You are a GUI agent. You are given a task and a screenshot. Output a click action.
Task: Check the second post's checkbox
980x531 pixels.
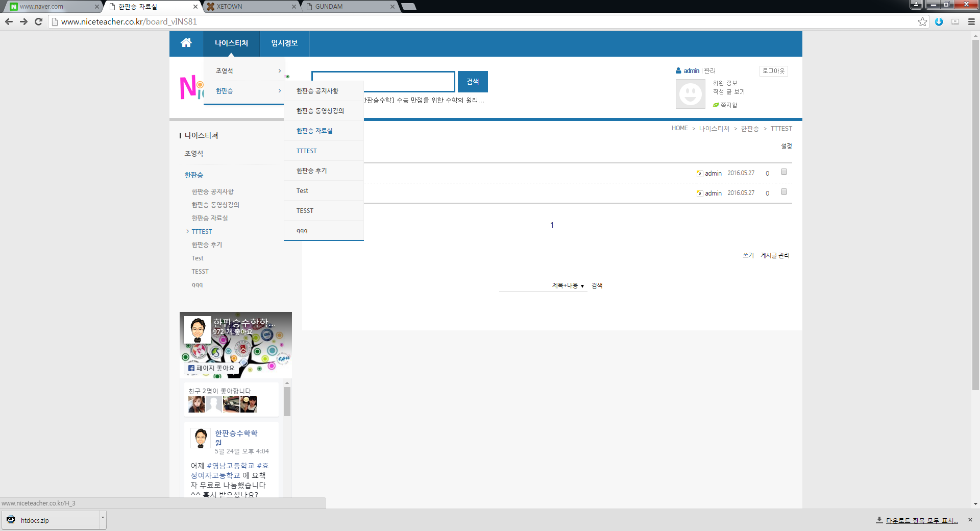[x=784, y=192]
